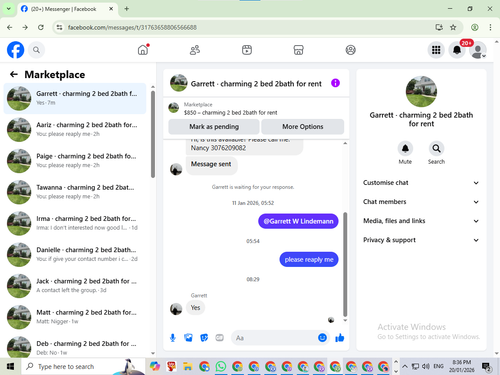Open the Facebook logo home link
Viewport: 500px width, 375px height.
(15, 50)
